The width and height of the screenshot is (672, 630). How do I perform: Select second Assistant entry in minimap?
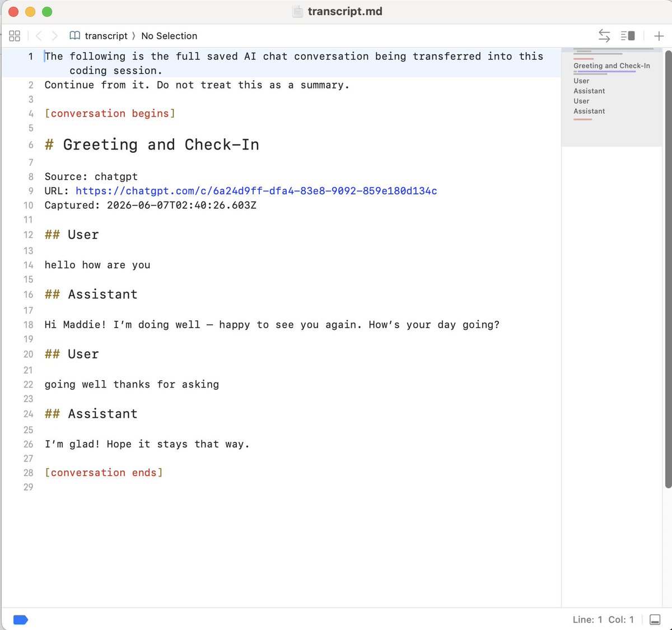[589, 111]
